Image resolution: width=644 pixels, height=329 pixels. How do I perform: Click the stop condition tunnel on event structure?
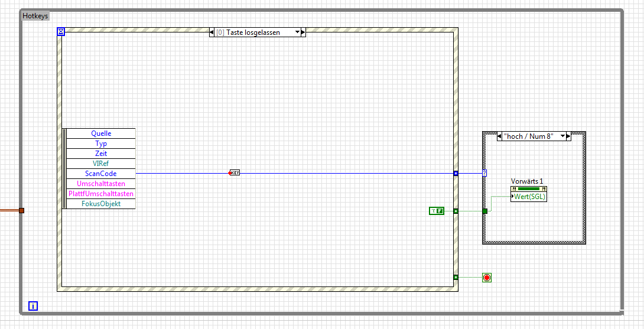click(456, 277)
